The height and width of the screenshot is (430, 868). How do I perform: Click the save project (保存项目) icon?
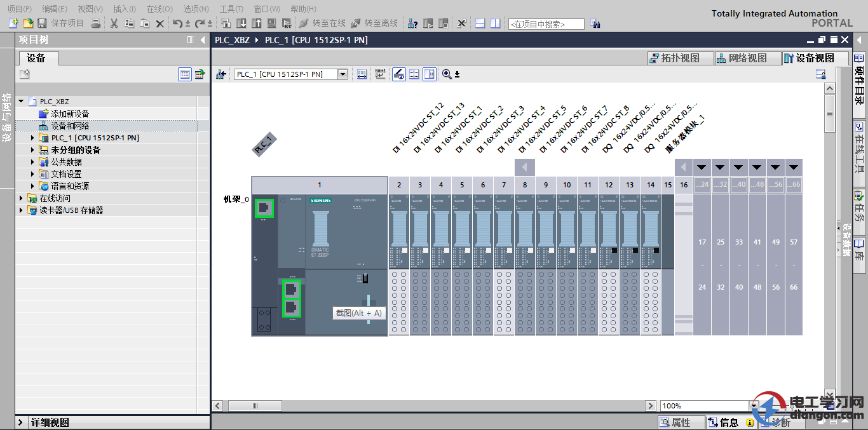42,24
